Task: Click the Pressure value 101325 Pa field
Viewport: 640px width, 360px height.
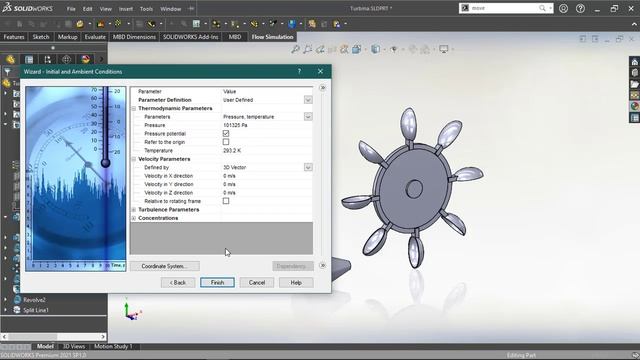Action: [x=267, y=125]
